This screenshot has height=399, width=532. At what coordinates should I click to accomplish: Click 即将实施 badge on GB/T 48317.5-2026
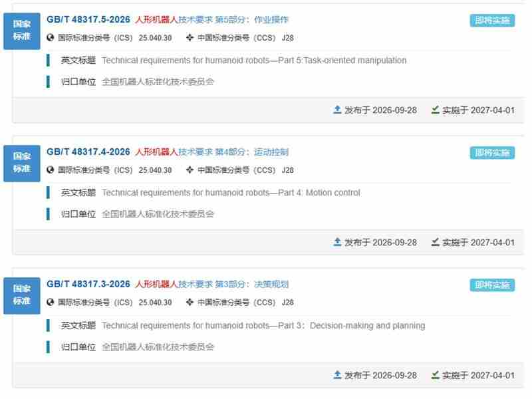click(492, 21)
